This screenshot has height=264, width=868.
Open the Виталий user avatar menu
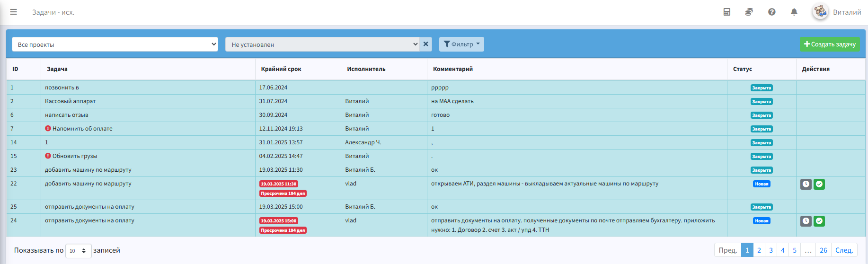click(837, 12)
